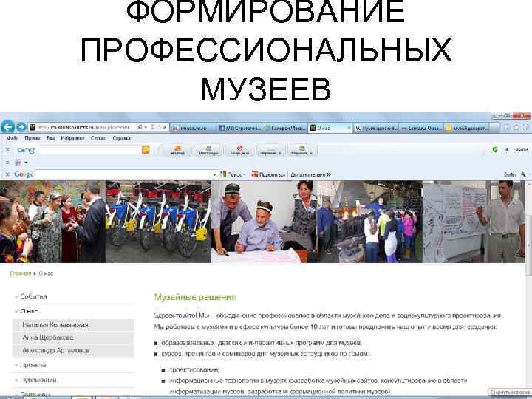Click the green shield icon on Bing toolbar
This screenshot has width=532, height=399.
(494, 149)
